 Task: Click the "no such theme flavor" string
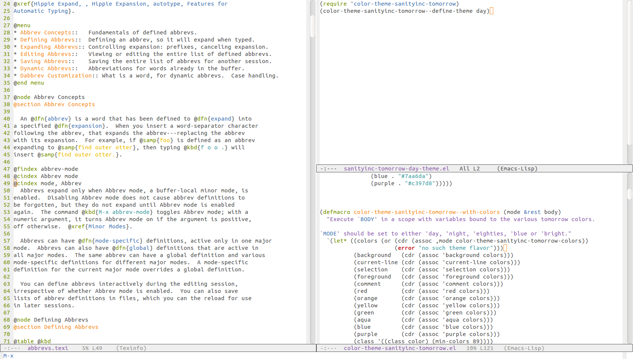click(456, 248)
